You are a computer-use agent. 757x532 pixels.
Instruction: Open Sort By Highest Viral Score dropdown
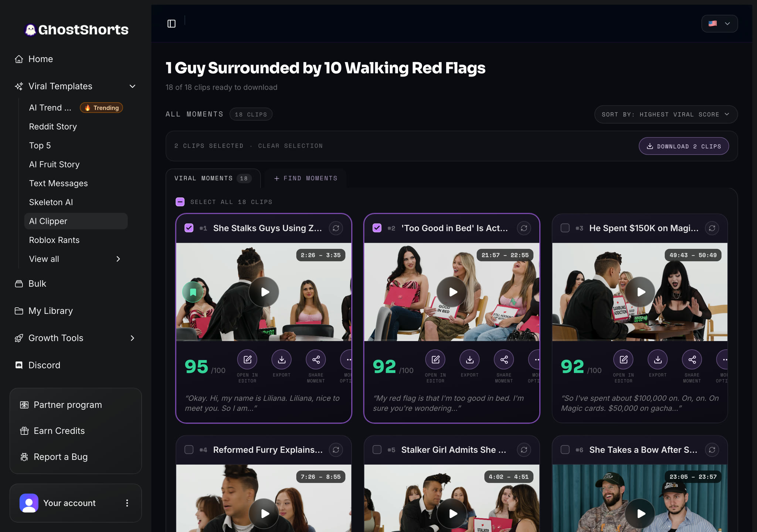[666, 115]
